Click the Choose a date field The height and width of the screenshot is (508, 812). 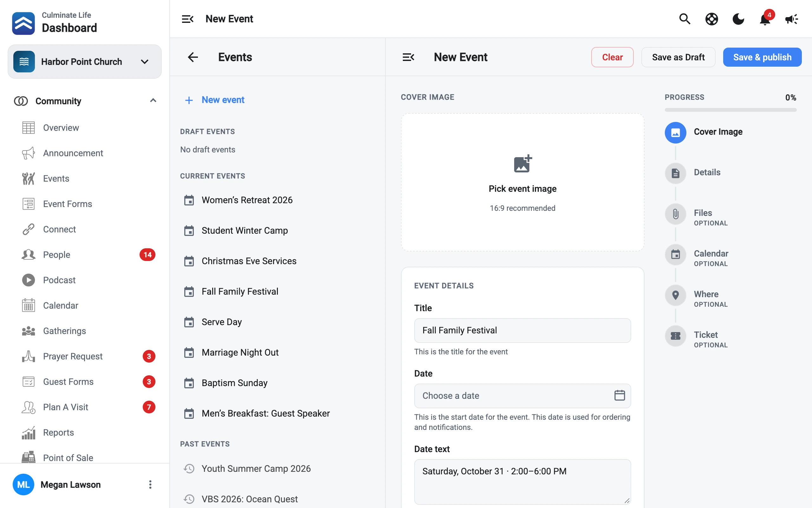(522, 396)
